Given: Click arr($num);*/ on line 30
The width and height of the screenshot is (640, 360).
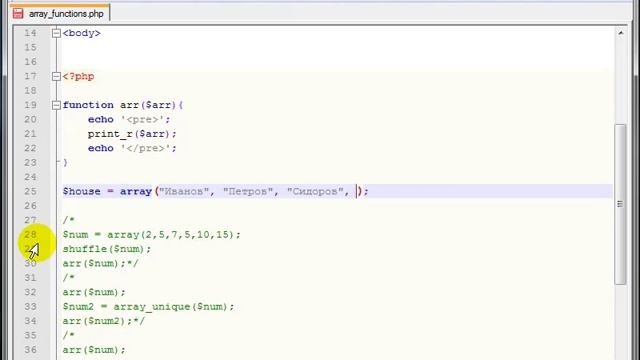Looking at the screenshot, I should point(100,264).
